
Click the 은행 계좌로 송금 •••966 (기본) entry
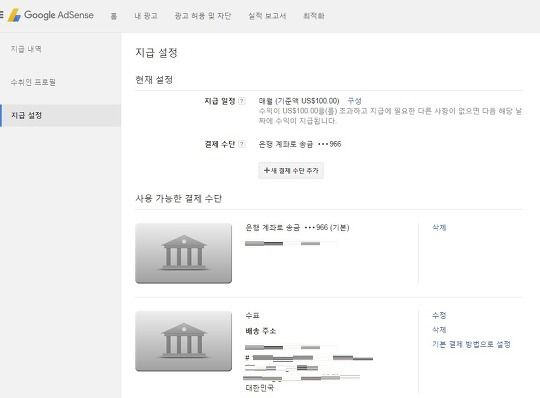click(297, 228)
